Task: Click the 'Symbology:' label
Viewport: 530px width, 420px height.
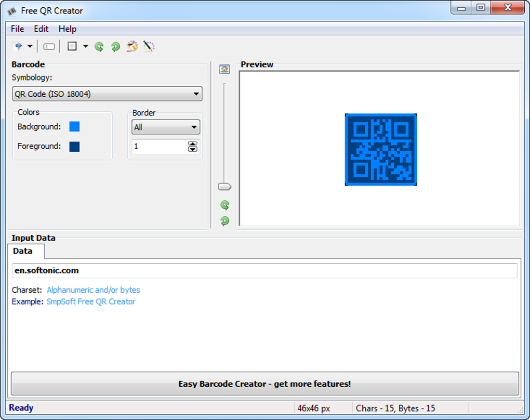Action: 32,77
